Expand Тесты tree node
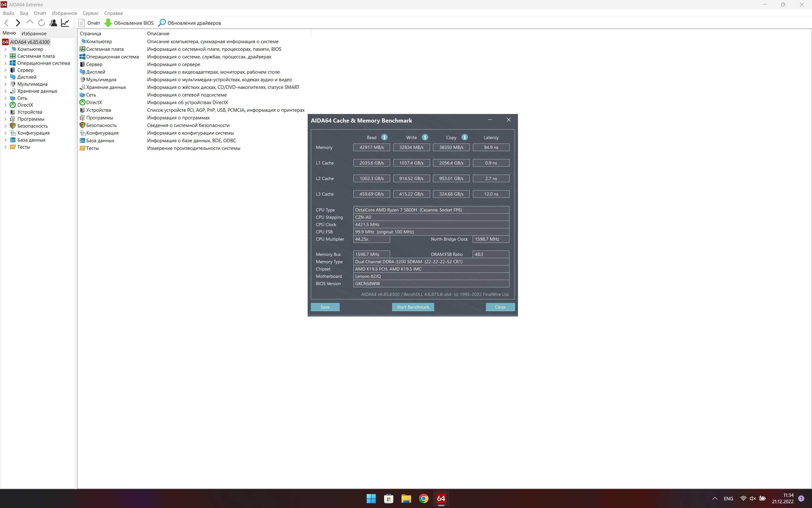This screenshot has height=508, width=812. (x=5, y=147)
